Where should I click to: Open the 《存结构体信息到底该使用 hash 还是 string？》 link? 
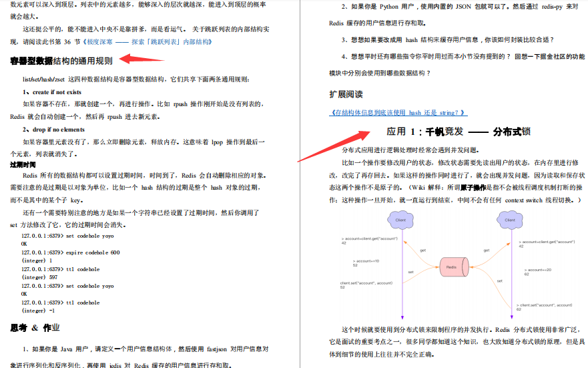pyautogui.click(x=398, y=113)
